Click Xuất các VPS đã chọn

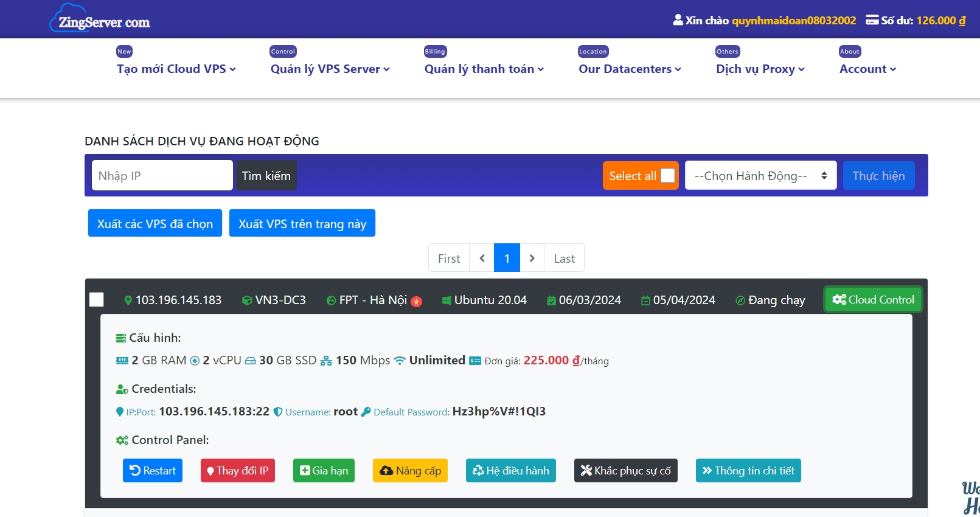pyautogui.click(x=155, y=223)
